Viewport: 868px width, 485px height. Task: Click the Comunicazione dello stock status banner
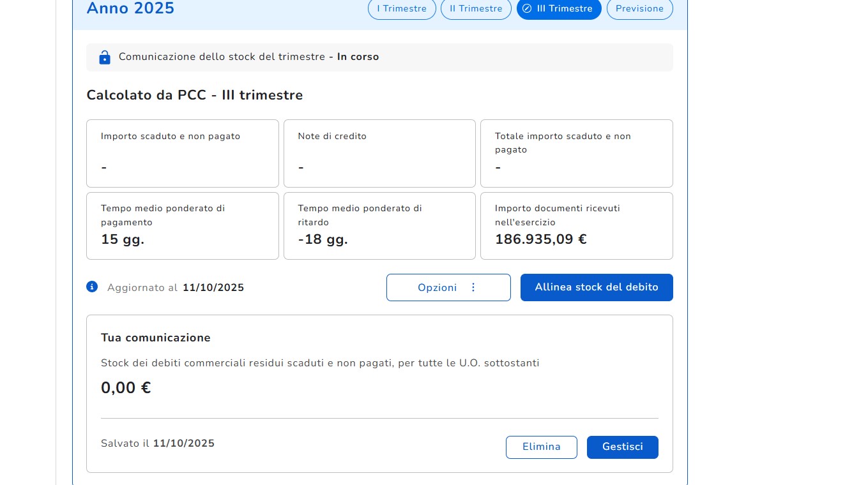379,57
